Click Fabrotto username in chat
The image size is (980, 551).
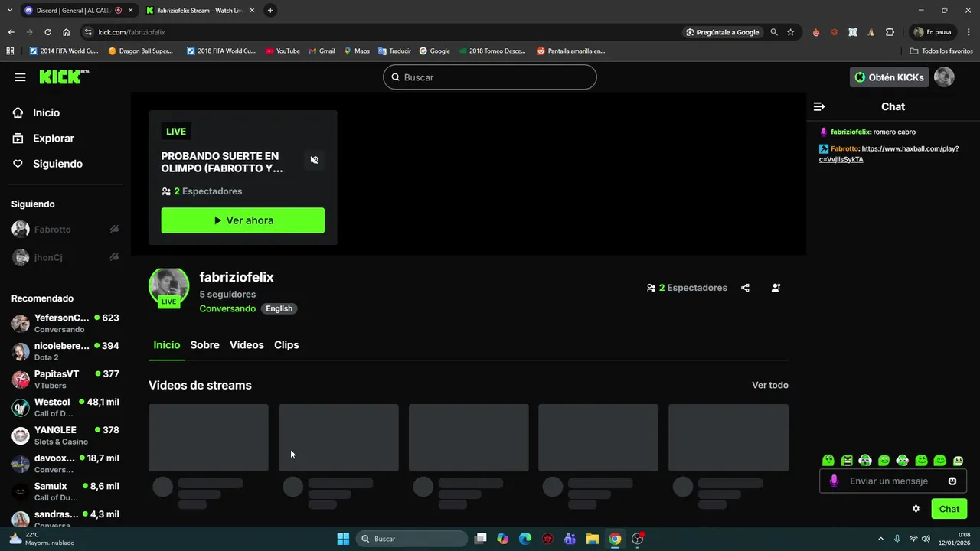(x=844, y=148)
